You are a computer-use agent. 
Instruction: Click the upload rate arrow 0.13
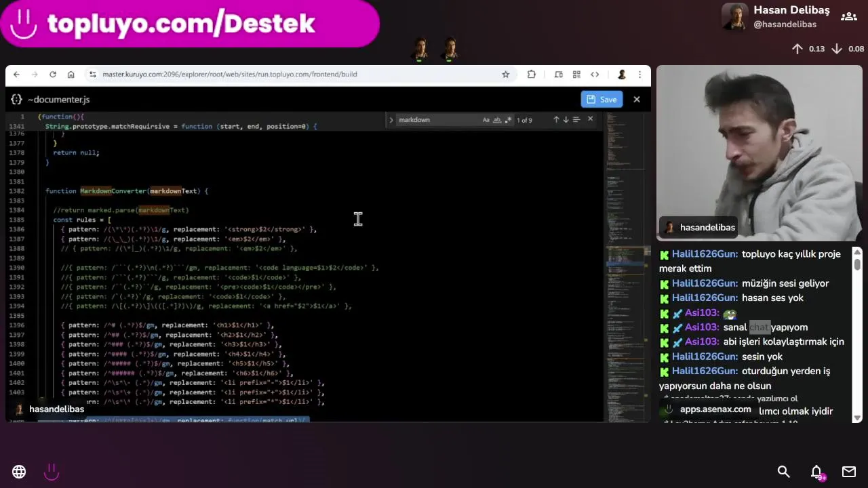pyautogui.click(x=797, y=49)
